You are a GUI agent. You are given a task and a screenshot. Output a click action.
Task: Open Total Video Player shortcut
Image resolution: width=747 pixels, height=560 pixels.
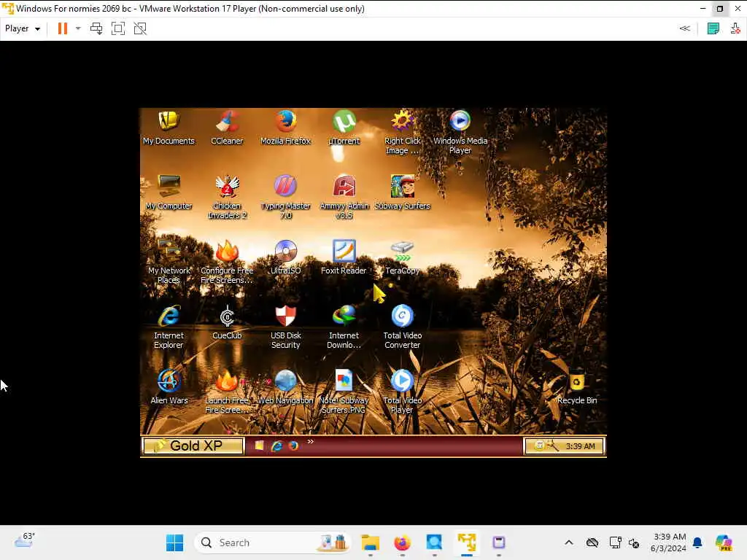403,392
